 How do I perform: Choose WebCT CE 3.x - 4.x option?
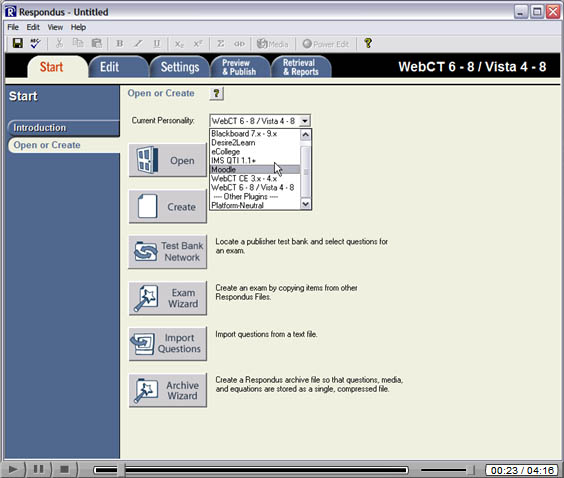click(255, 178)
